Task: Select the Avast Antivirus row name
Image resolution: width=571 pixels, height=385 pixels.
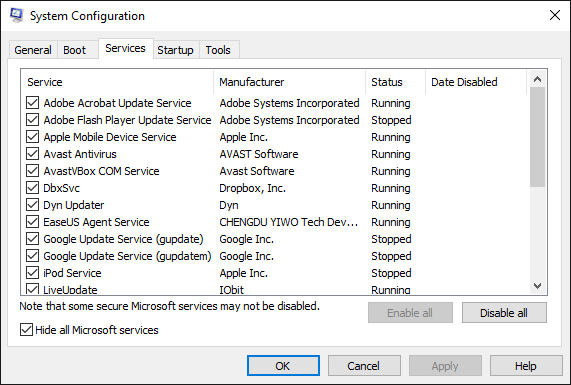Action: (80, 154)
